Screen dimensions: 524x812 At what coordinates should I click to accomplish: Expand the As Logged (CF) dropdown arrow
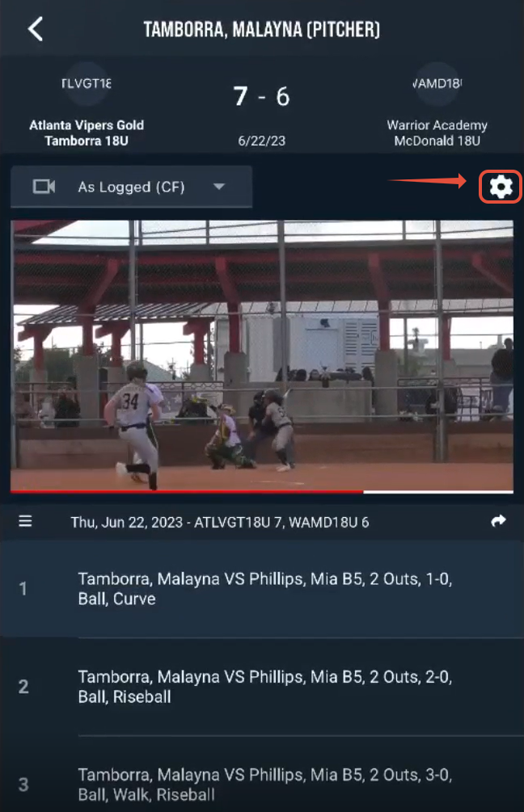pyautogui.click(x=219, y=187)
